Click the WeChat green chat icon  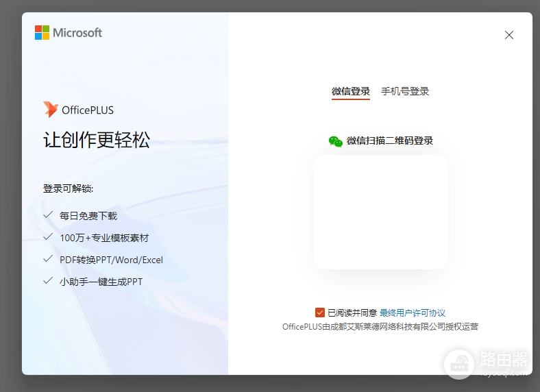coord(335,141)
